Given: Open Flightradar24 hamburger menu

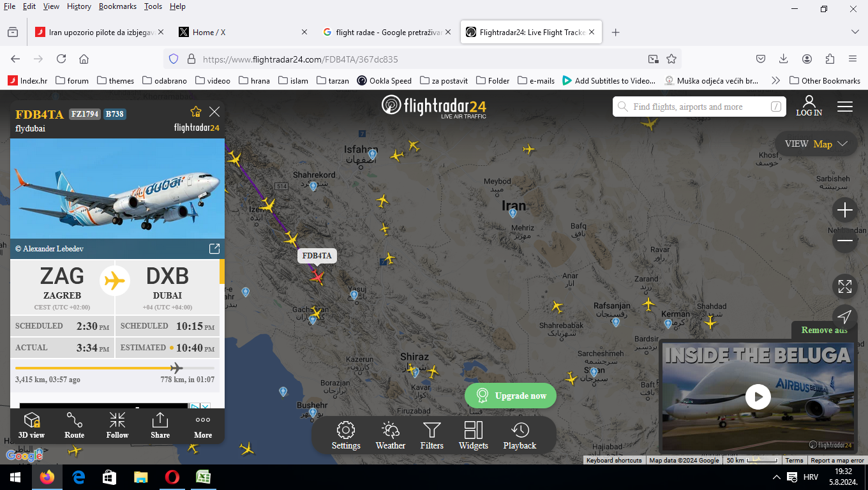Looking at the screenshot, I should pyautogui.click(x=845, y=107).
